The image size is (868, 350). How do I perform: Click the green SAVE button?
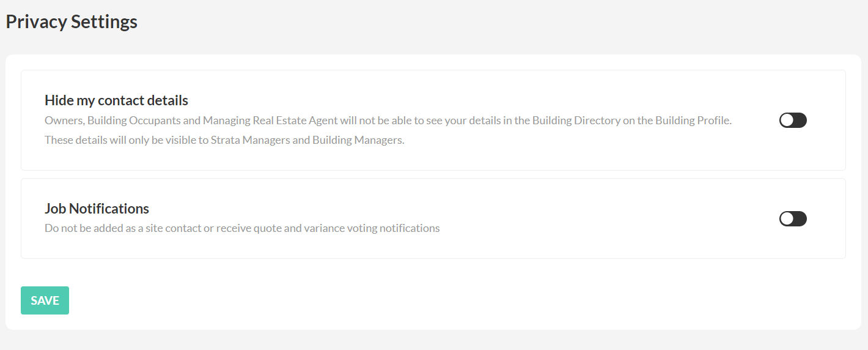pos(45,300)
